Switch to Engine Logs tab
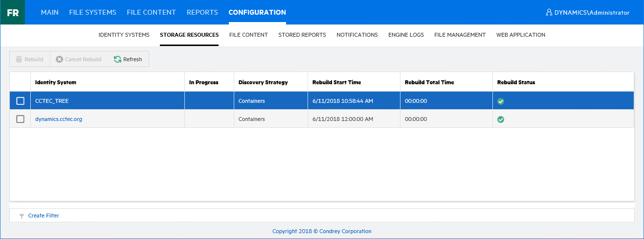The height and width of the screenshot is (239, 644). coord(406,35)
